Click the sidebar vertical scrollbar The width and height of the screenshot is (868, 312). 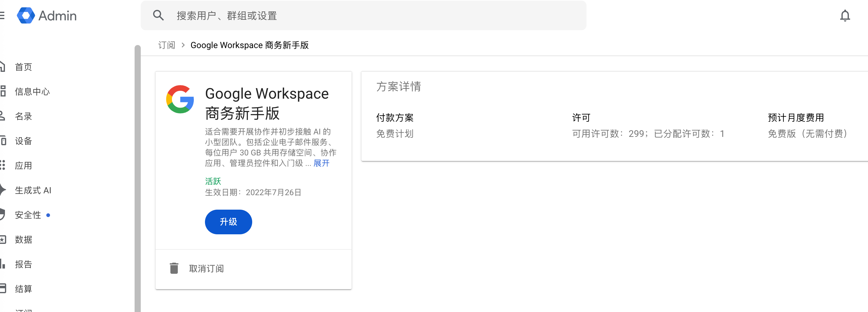click(x=137, y=179)
